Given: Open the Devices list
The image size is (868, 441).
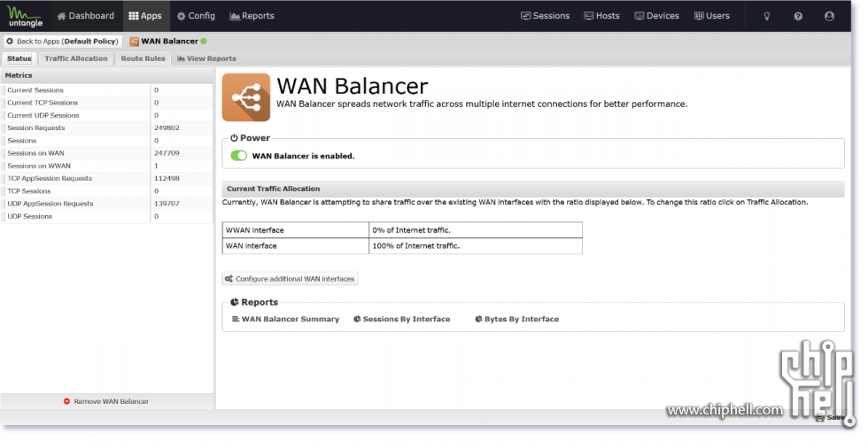Looking at the screenshot, I should point(656,16).
